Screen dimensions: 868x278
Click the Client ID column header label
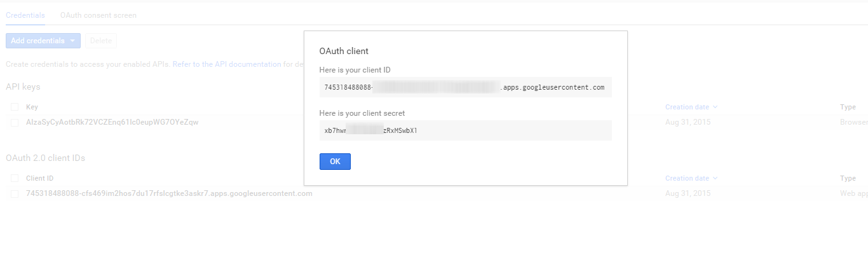tap(39, 179)
